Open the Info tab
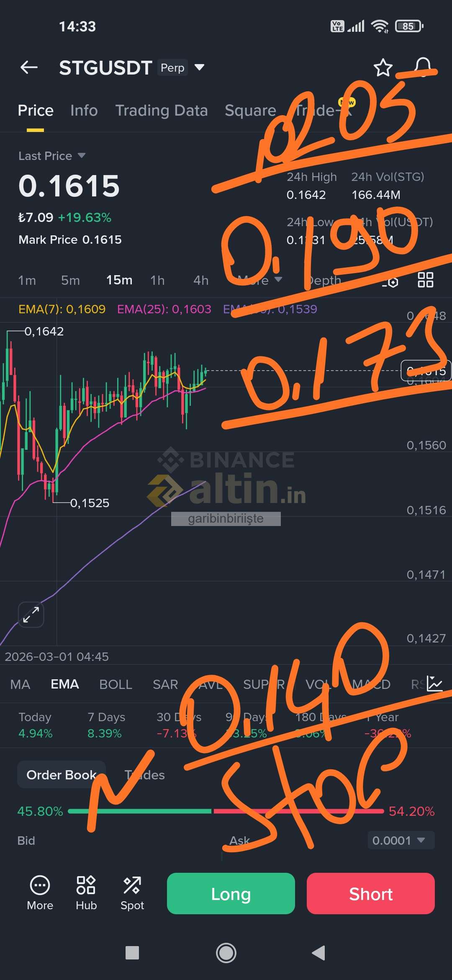The width and height of the screenshot is (452, 980). point(84,111)
